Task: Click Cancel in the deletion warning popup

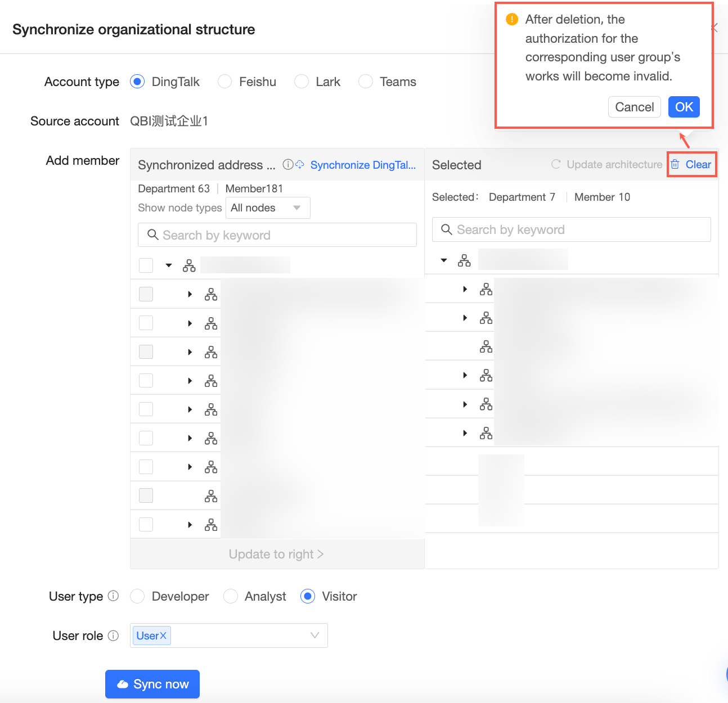Action: tap(635, 107)
